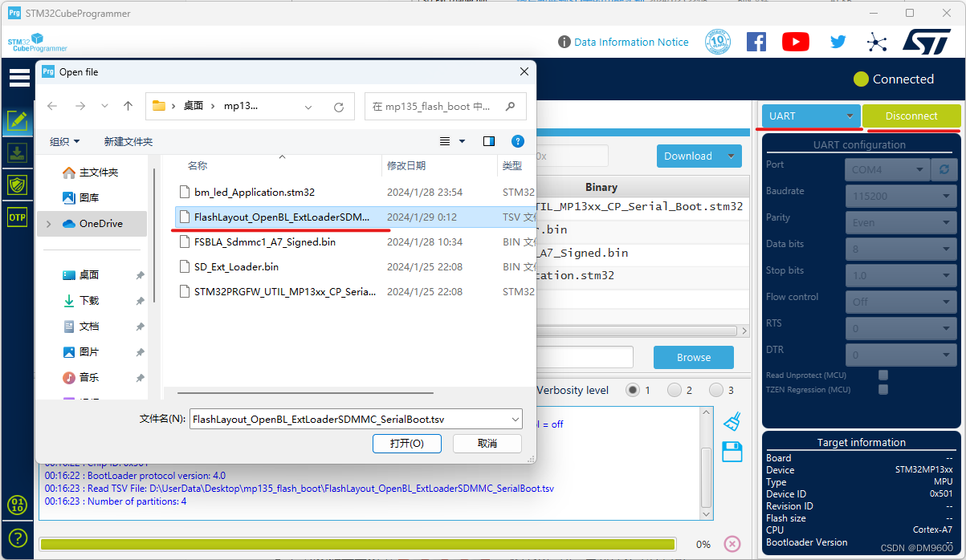This screenshot has height=560, width=966.
Task: Select FSBLA_Sdmmc1_A7_Signed.bin file
Action: click(x=265, y=241)
